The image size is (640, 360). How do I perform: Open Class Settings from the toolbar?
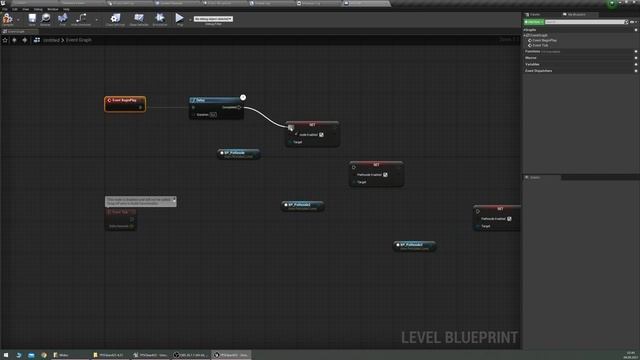click(115, 19)
